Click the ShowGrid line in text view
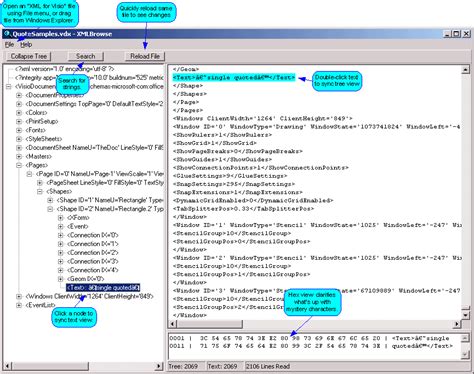The width and height of the screenshot is (474, 374). (x=215, y=143)
